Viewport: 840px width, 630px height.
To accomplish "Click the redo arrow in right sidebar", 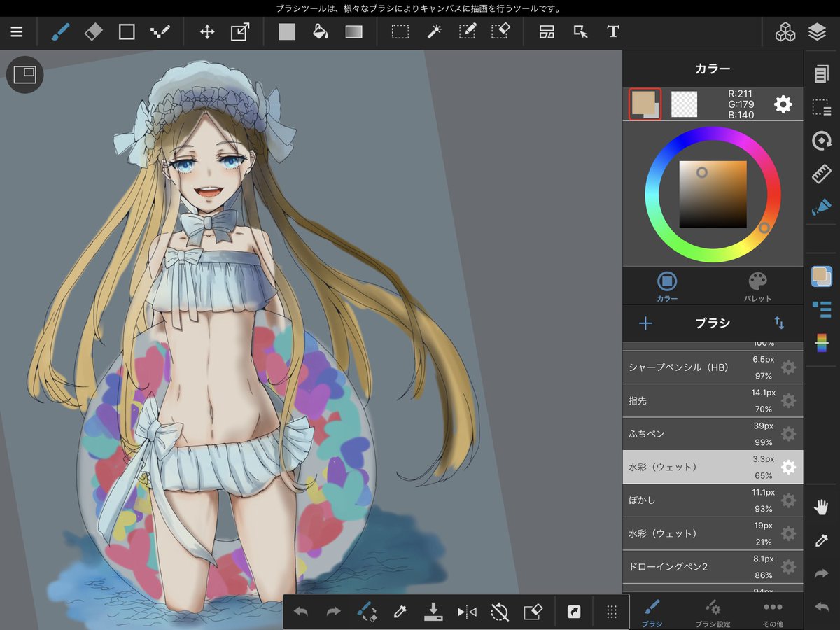I will pyautogui.click(x=822, y=574).
